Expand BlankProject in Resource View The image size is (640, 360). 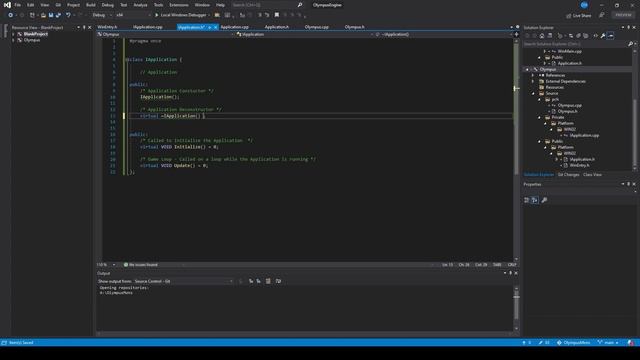pyautogui.click(x=13, y=34)
